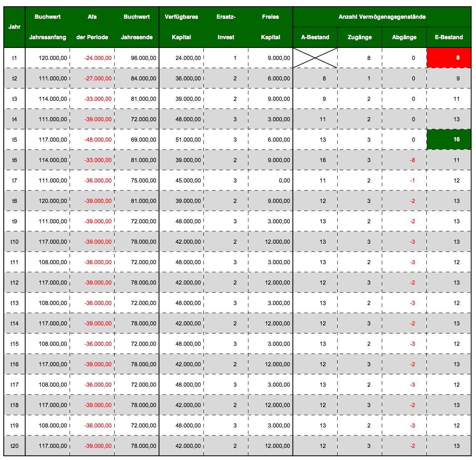Click the red E-Bestand cell in row t1
Viewport: 476px width, 460px height.
pos(448,58)
